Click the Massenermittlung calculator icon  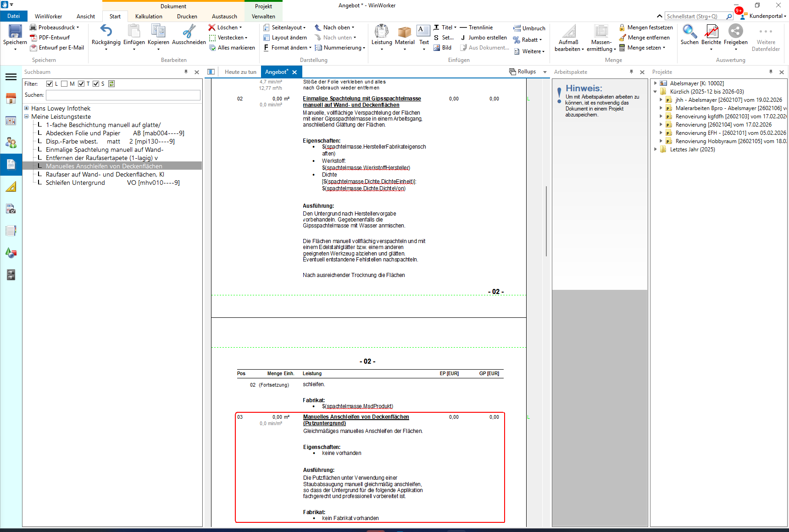click(x=601, y=32)
